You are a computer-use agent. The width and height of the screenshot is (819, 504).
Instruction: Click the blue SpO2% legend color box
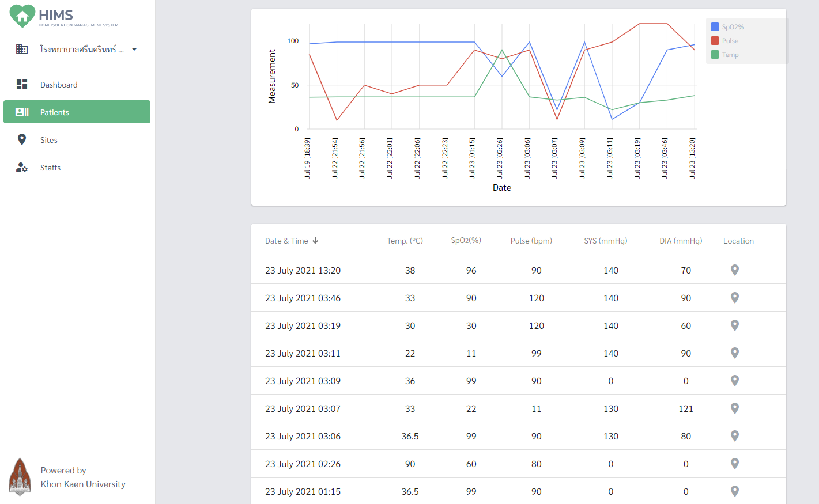(715, 27)
